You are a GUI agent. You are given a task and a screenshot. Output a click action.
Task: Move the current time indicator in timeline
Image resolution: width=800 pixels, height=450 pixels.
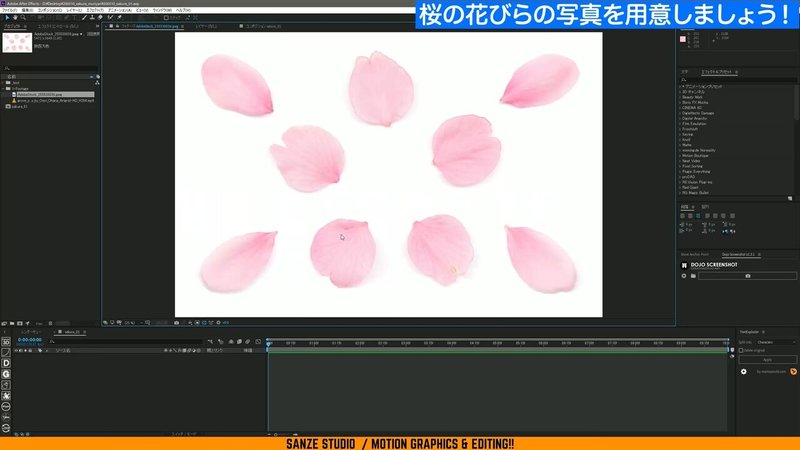[268, 343]
